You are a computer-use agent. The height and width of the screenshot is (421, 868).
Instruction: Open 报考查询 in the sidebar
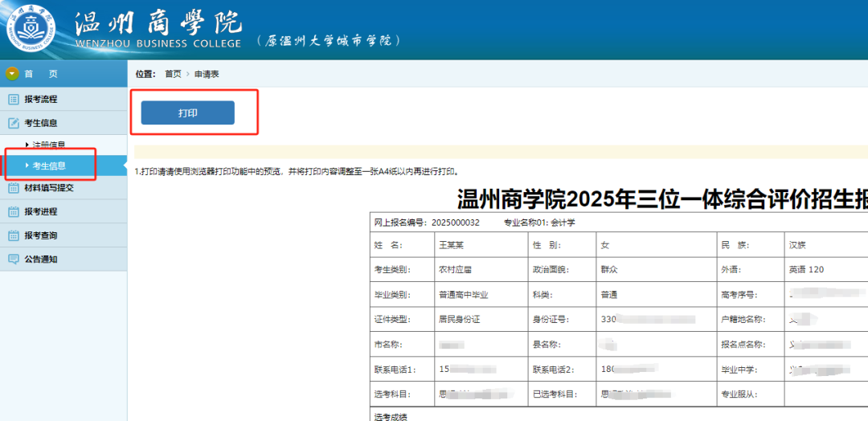(x=41, y=236)
